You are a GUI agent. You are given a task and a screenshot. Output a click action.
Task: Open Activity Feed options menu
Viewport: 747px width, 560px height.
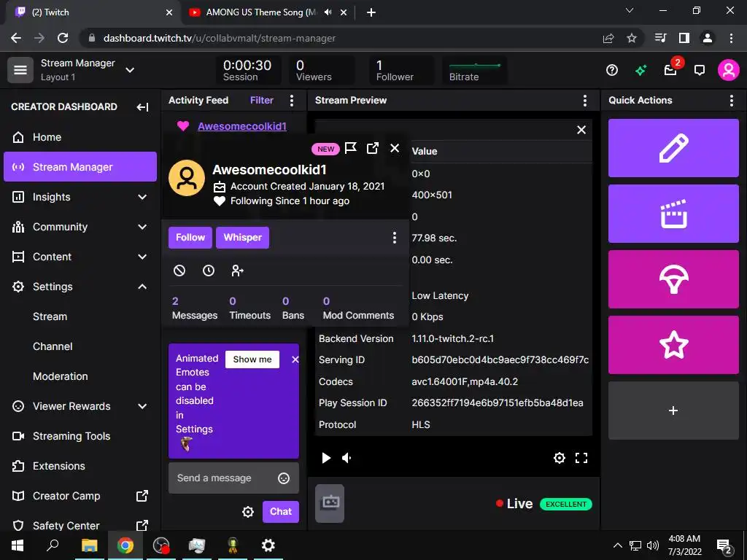click(x=292, y=101)
